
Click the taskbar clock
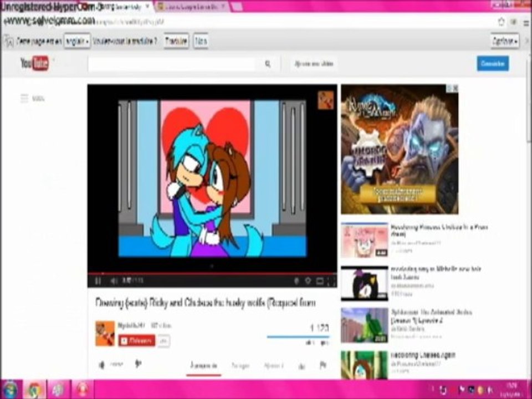click(x=512, y=390)
